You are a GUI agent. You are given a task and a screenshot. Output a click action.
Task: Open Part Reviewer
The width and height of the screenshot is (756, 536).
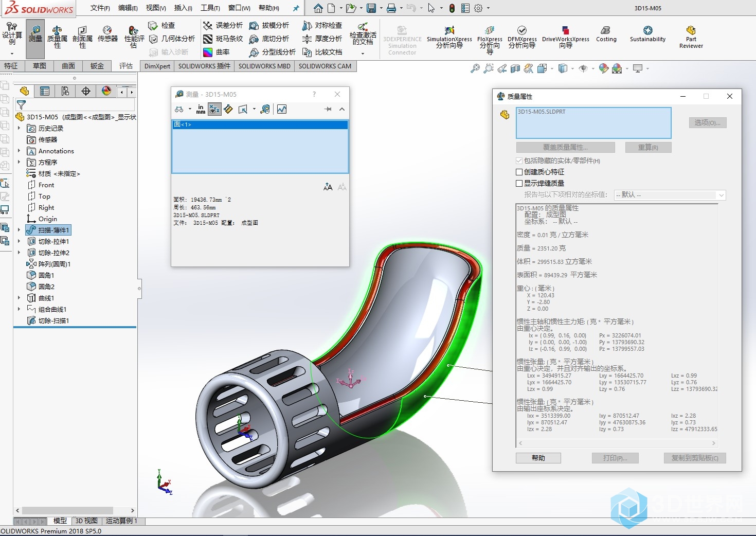click(x=691, y=37)
